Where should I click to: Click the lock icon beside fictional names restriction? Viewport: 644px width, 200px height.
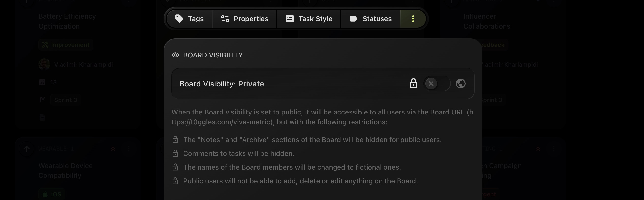pyautogui.click(x=175, y=167)
